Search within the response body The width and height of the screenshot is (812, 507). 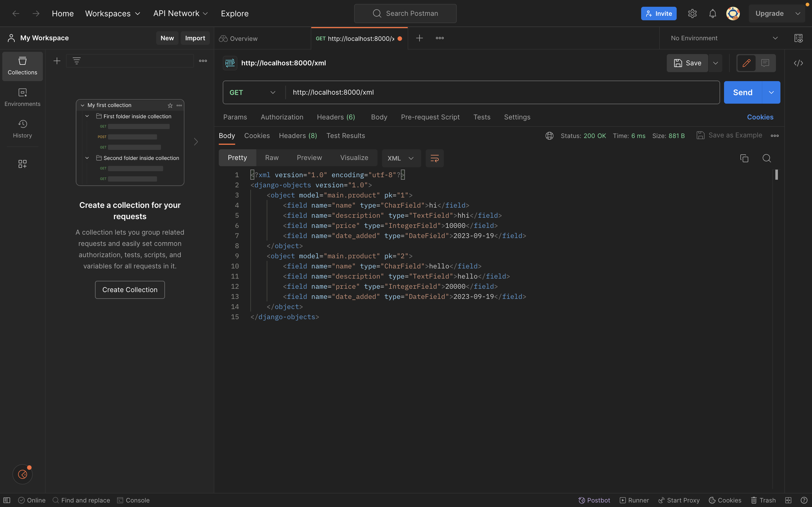(x=767, y=158)
